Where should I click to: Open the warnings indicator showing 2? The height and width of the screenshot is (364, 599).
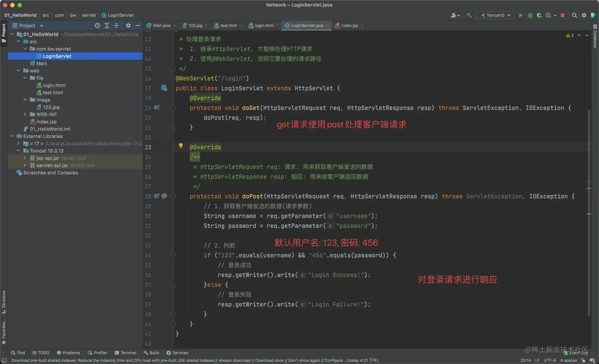(x=570, y=36)
